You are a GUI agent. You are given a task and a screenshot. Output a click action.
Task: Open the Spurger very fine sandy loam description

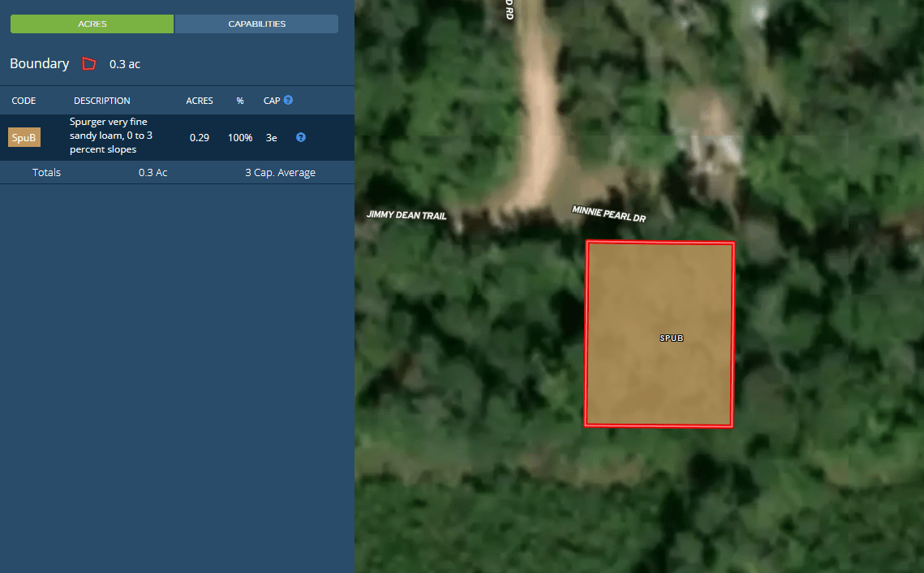109,137
